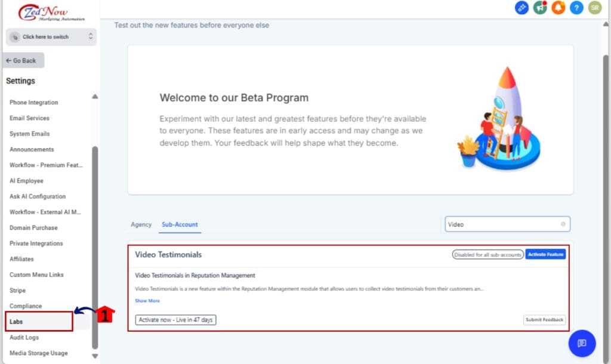
Task: Open the SR profile avatar
Action: [x=594, y=8]
